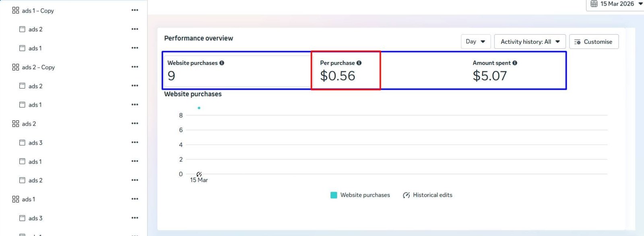Open the Activity history: All dropdown
The height and width of the screenshot is (236, 644).
(530, 41)
